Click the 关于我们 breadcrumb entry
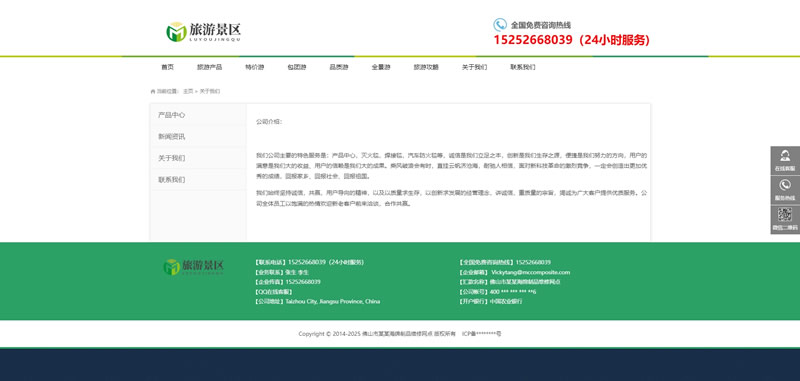800x381 pixels. coord(210,91)
